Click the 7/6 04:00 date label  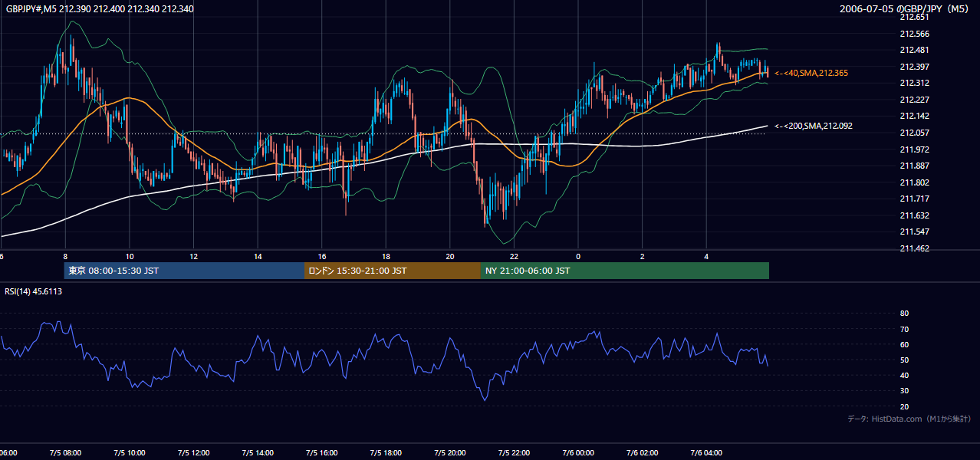(706, 453)
